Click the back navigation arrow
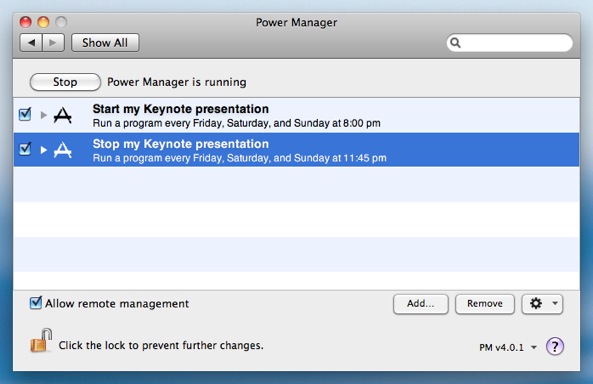 [31, 43]
